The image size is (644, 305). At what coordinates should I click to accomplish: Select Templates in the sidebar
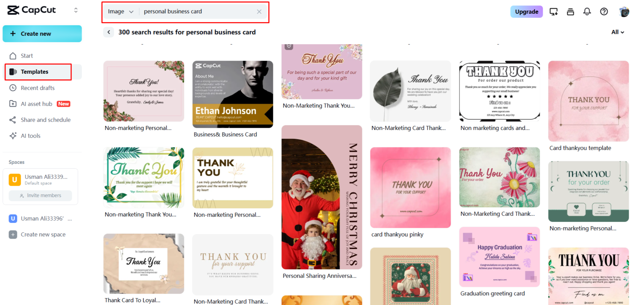38,72
